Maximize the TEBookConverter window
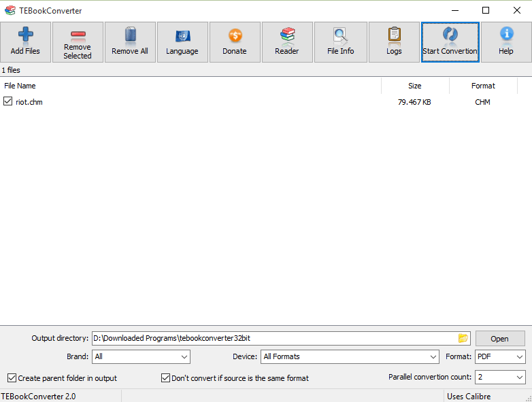The image size is (532, 402). (486, 10)
